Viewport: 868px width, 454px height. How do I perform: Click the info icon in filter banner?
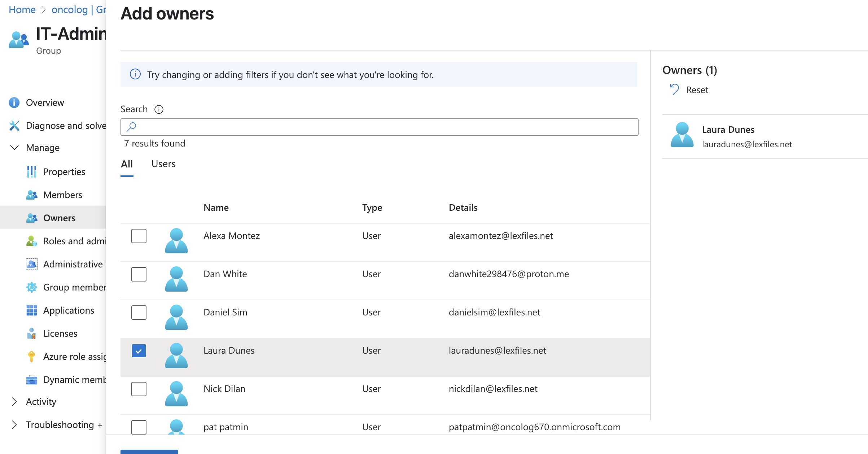pos(135,74)
